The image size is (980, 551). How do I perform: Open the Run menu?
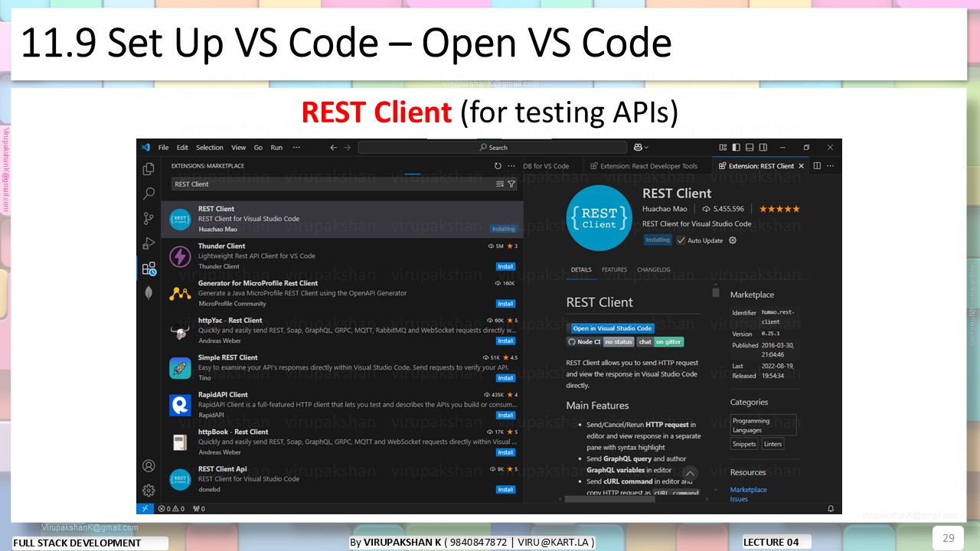point(276,148)
